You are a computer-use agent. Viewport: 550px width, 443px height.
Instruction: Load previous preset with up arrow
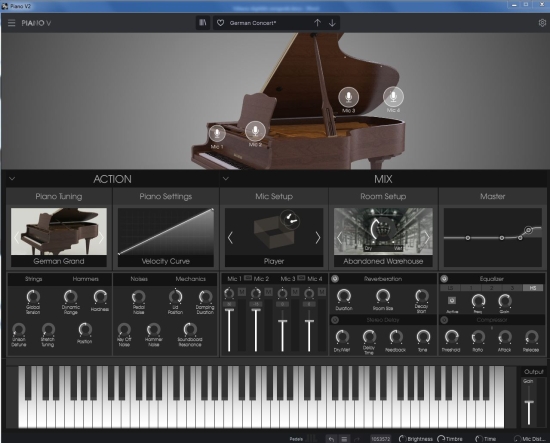pos(317,23)
